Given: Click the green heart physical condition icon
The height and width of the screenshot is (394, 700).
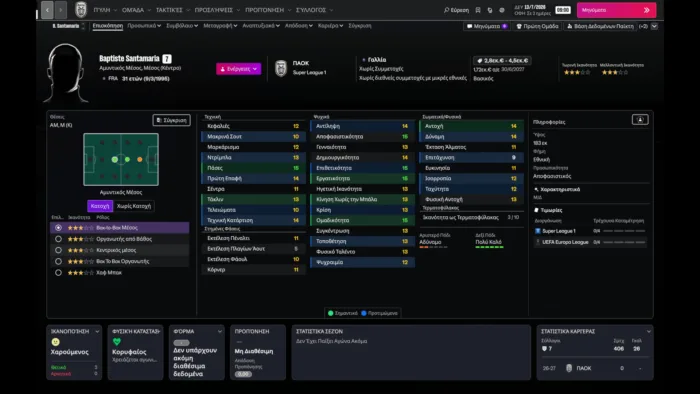Looking at the screenshot, I should tap(117, 342).
